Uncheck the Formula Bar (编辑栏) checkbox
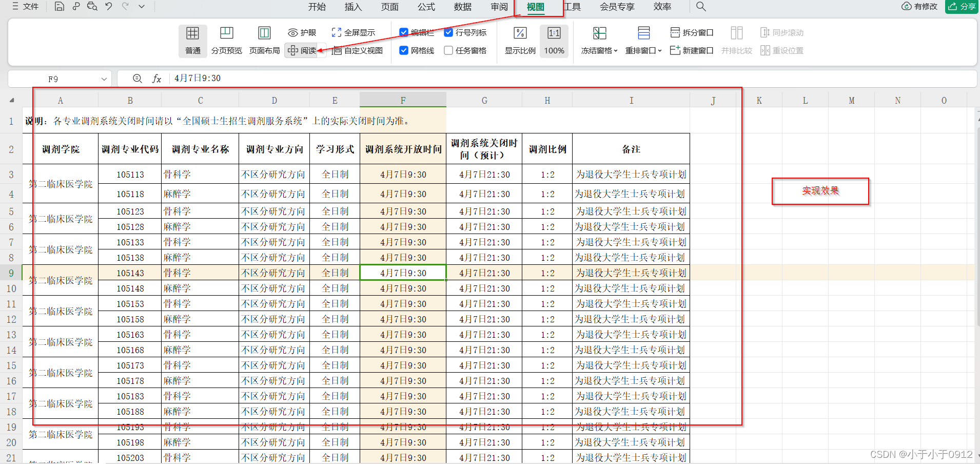 coord(404,32)
